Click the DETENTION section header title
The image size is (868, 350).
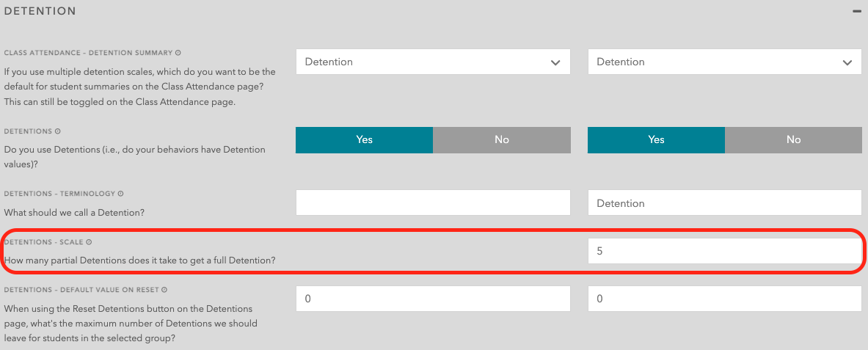click(x=40, y=12)
